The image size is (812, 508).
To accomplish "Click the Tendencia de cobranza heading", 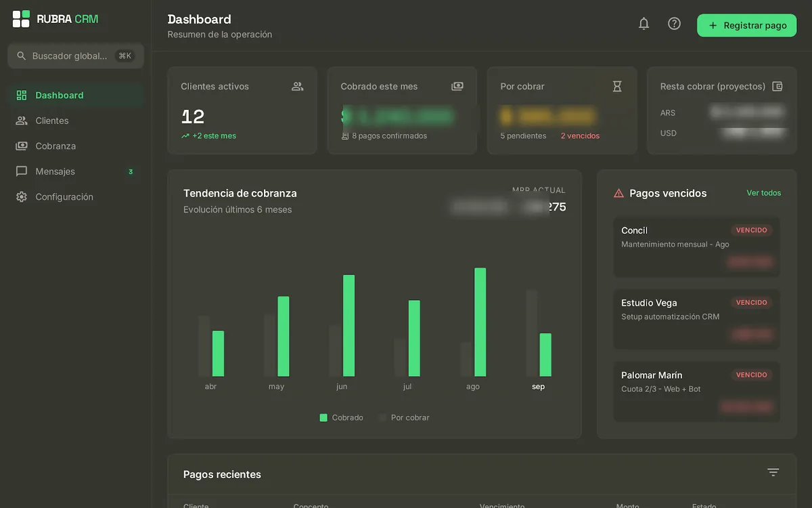I will (x=240, y=194).
